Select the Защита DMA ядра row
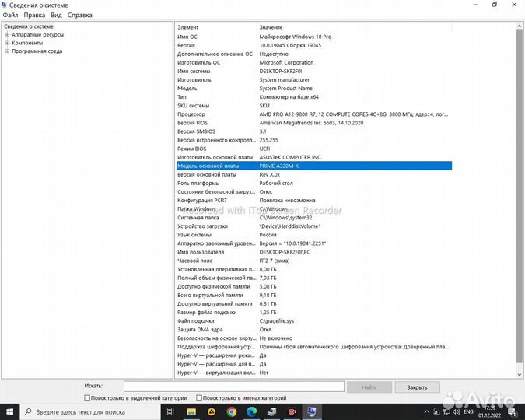The image size is (525, 420). (x=314, y=330)
